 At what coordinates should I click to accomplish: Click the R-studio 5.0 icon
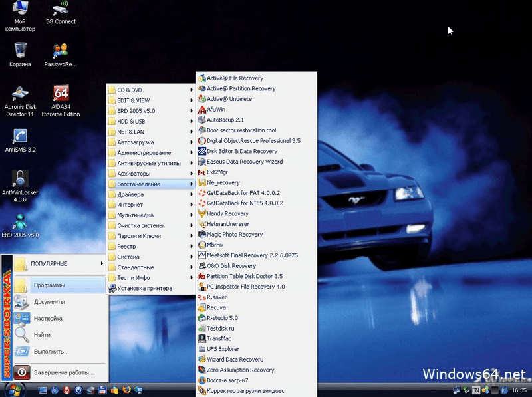[x=202, y=318]
